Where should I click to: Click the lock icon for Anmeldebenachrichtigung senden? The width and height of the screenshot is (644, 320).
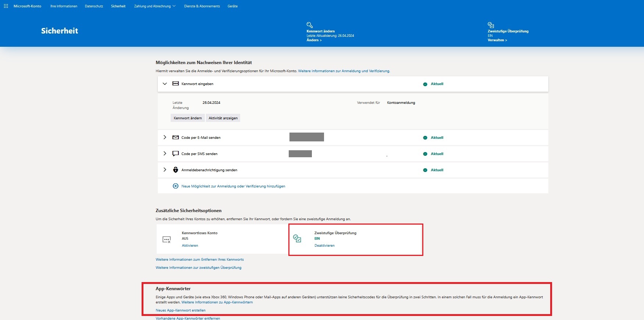coord(176,170)
